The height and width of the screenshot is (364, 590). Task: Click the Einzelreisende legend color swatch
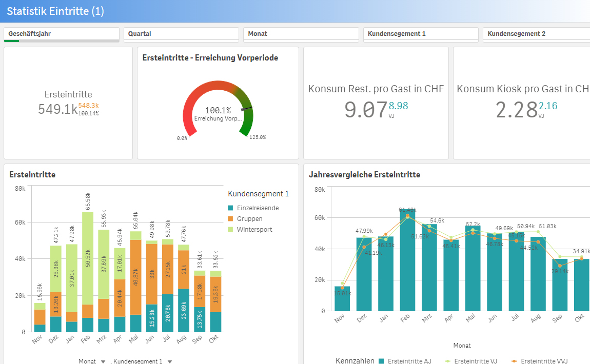point(231,208)
